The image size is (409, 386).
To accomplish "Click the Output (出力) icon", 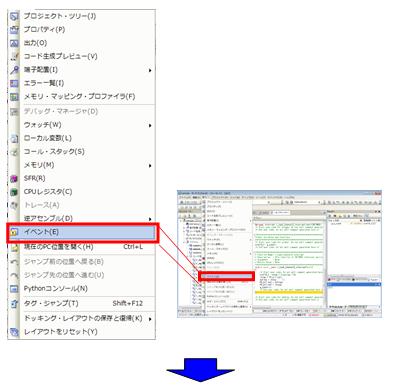I will coord(14,43).
